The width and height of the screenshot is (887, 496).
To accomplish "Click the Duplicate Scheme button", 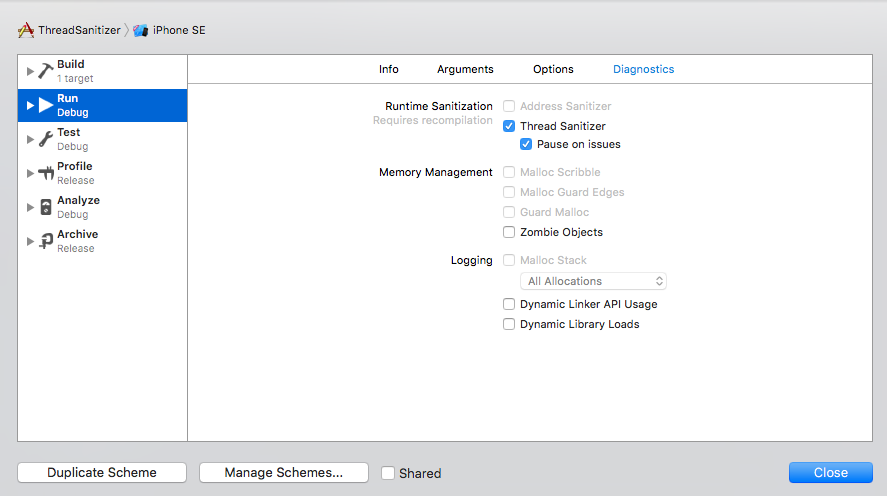I will pos(102,473).
